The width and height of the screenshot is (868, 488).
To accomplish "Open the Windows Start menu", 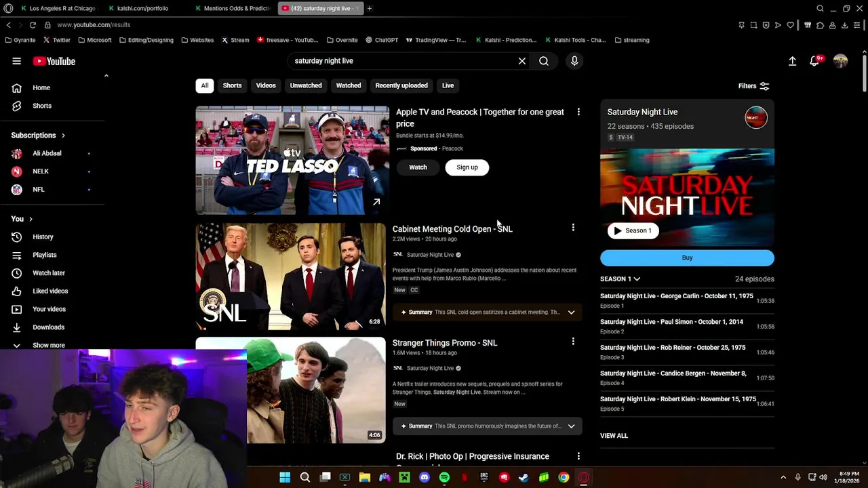I will [285, 477].
